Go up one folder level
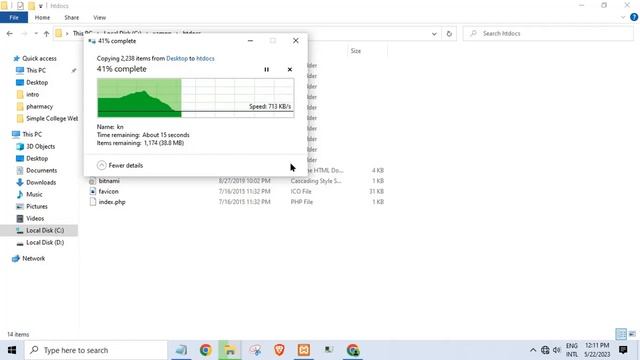 tap(47, 33)
